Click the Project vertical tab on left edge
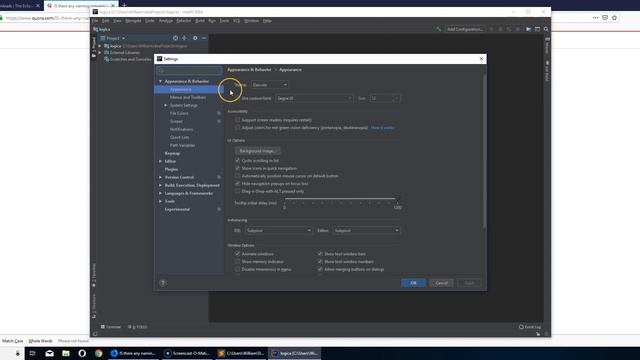The width and height of the screenshot is (640, 360). pos(94,47)
